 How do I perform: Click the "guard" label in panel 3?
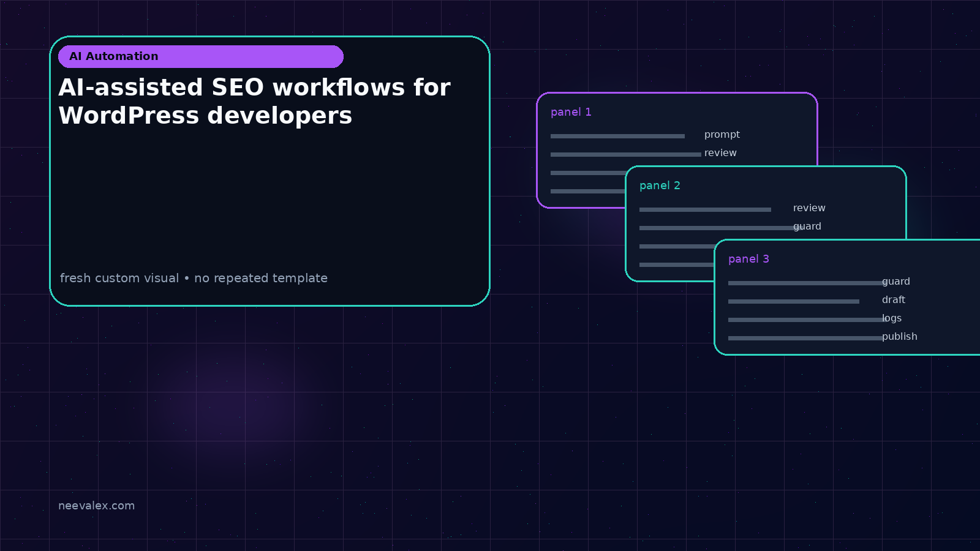point(896,282)
